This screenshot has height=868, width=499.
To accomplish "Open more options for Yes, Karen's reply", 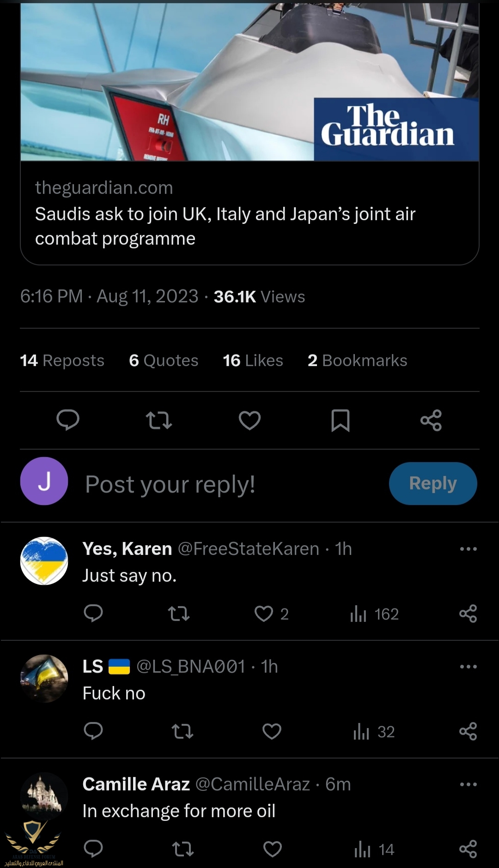I will pos(468,549).
